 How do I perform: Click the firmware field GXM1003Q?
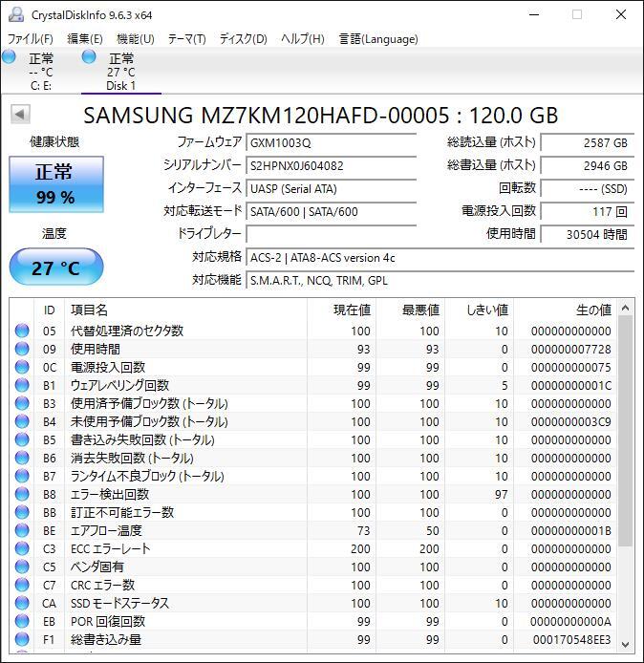coord(332,143)
